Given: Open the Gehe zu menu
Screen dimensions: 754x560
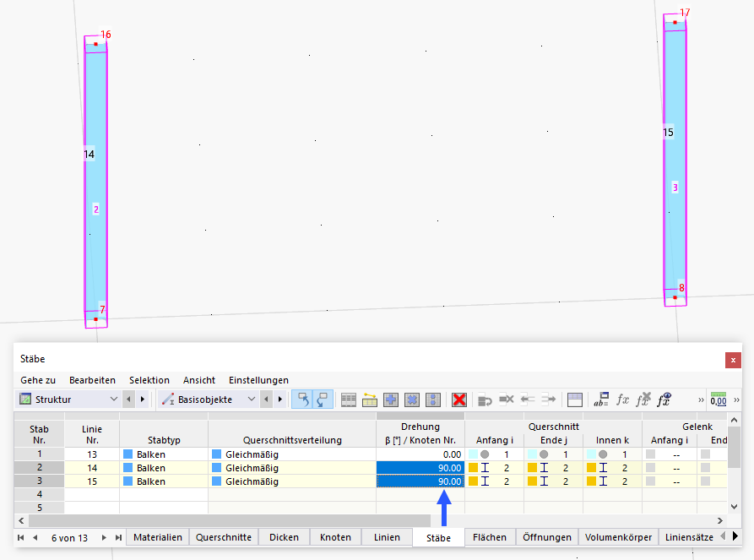Looking at the screenshot, I should (x=38, y=380).
